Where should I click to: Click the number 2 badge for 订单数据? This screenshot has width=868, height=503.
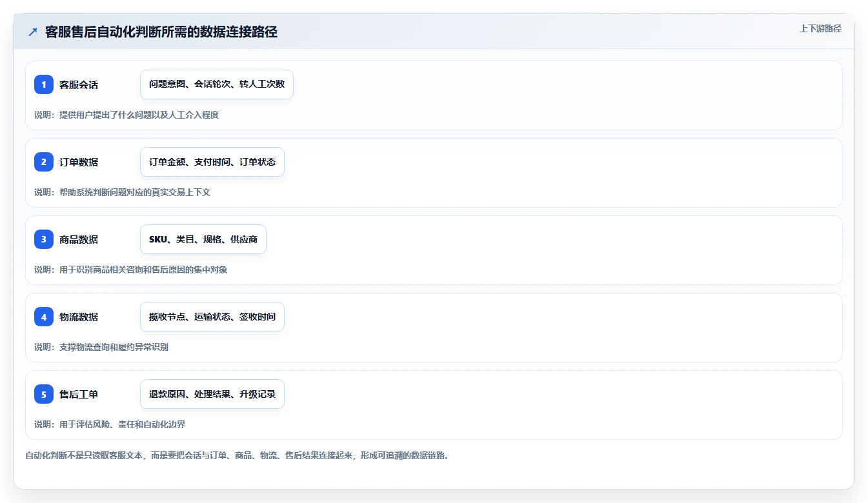44,162
